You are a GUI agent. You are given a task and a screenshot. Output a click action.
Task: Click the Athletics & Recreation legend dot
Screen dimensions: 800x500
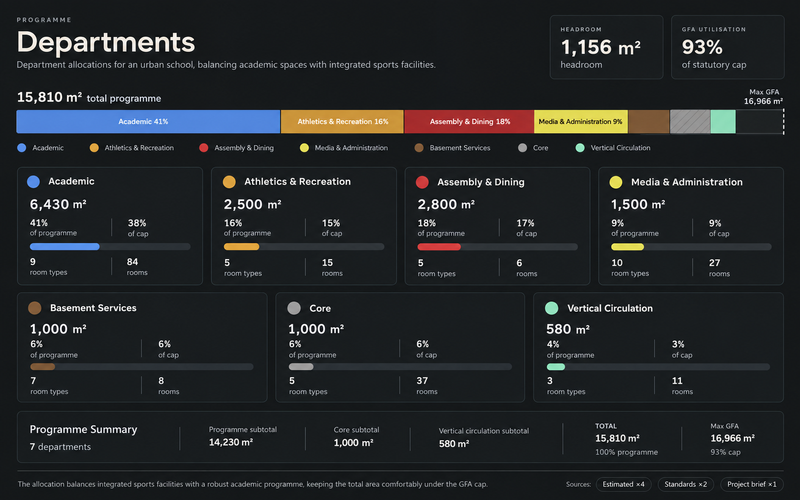pyautogui.click(x=94, y=148)
